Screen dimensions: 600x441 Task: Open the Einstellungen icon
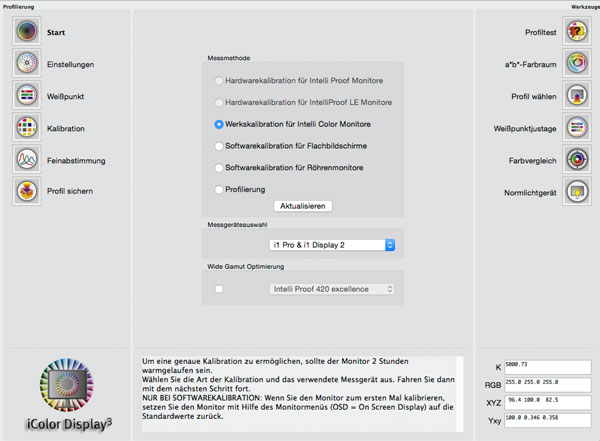click(27, 64)
